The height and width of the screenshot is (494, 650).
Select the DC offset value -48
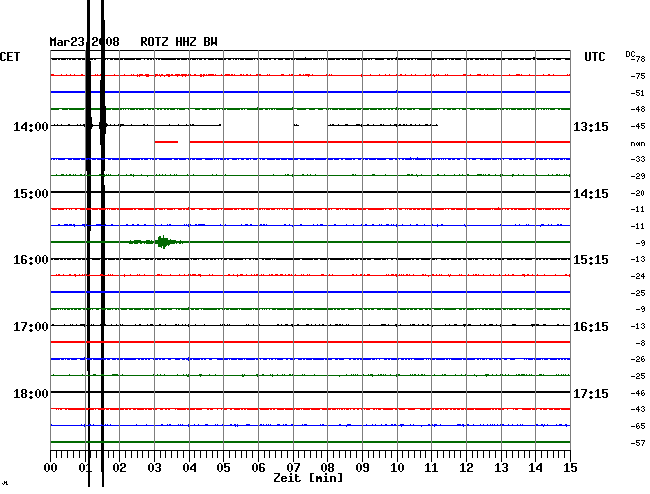638,109
